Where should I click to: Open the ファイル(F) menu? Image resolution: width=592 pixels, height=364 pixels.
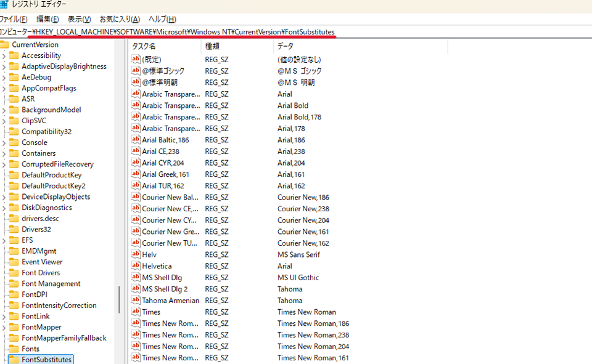[x=14, y=19]
